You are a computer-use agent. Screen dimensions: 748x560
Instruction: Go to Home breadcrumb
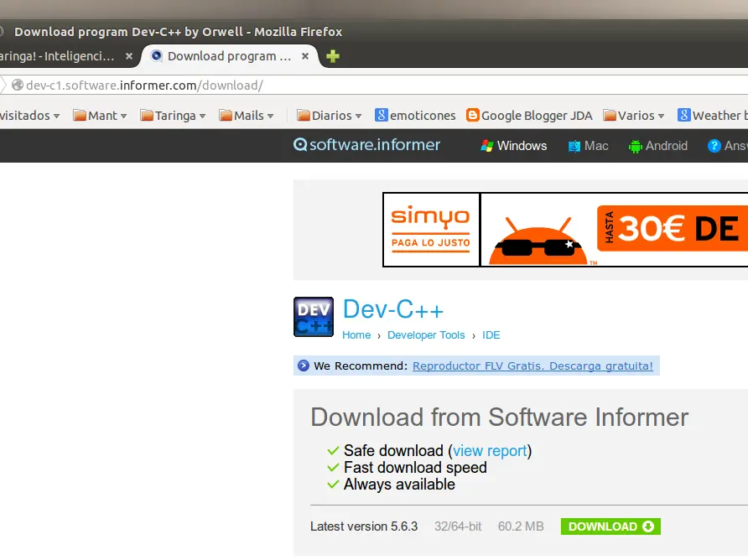point(356,334)
